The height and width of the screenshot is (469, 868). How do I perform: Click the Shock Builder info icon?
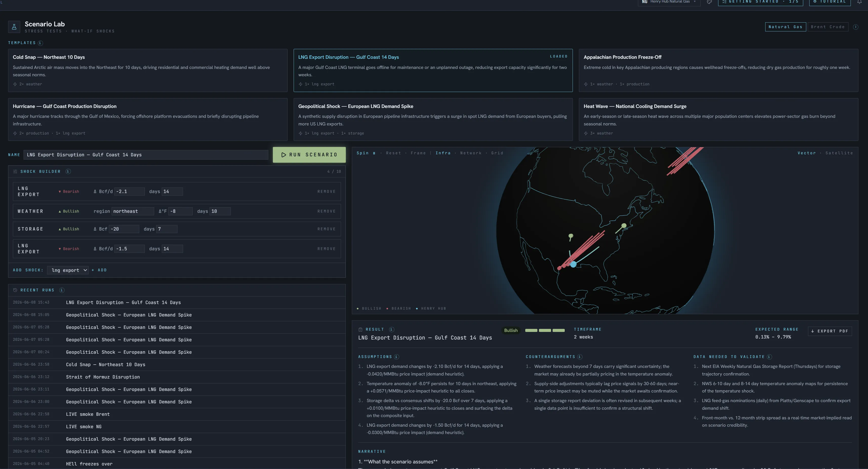(68, 171)
